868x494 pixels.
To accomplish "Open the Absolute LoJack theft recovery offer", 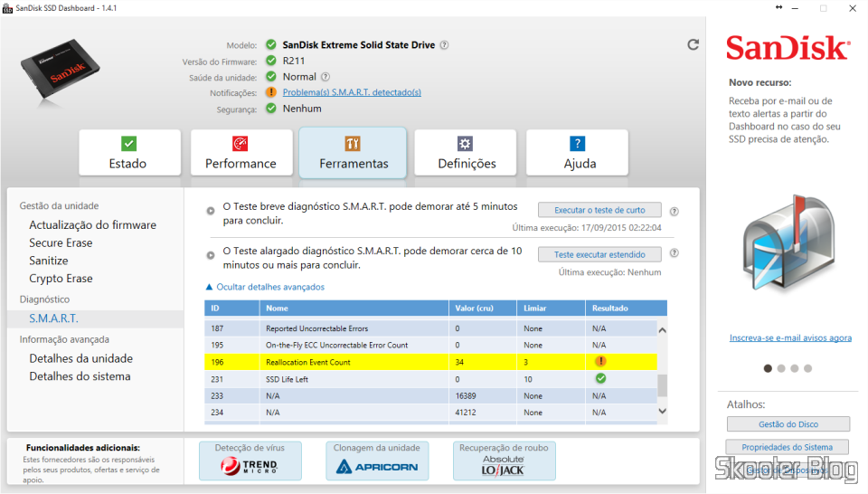I will 504,461.
